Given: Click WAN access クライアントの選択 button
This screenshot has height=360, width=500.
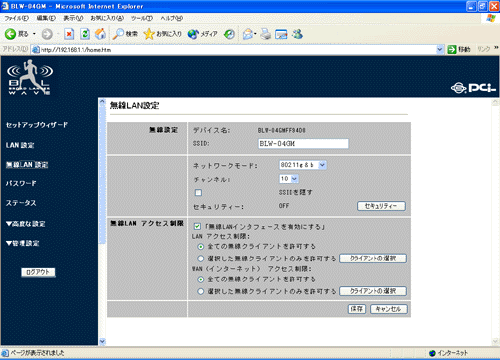Looking at the screenshot, I should (x=373, y=291).
